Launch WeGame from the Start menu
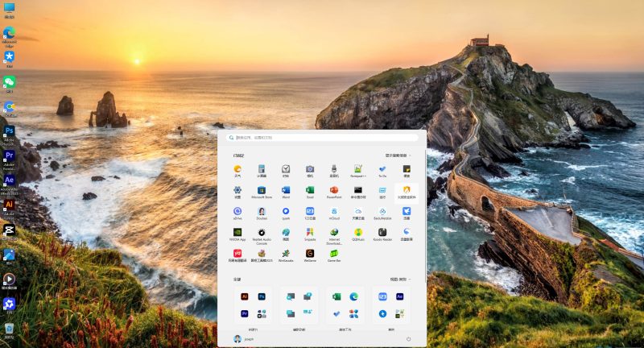 [310, 254]
